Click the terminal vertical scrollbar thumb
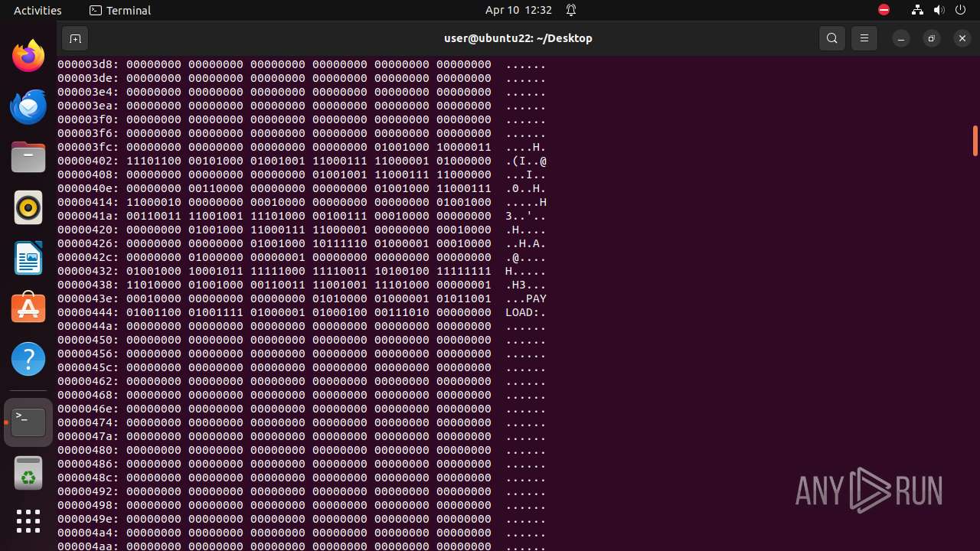 point(975,141)
